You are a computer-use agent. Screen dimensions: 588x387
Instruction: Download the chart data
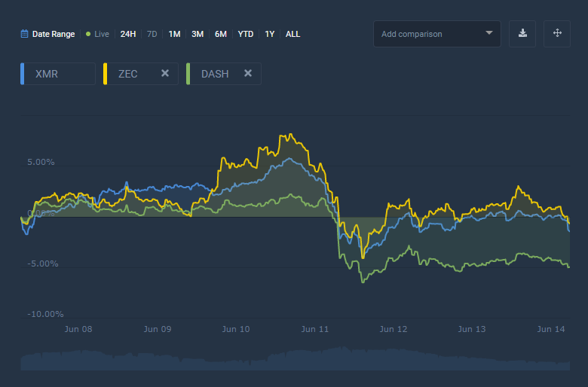pyautogui.click(x=522, y=34)
